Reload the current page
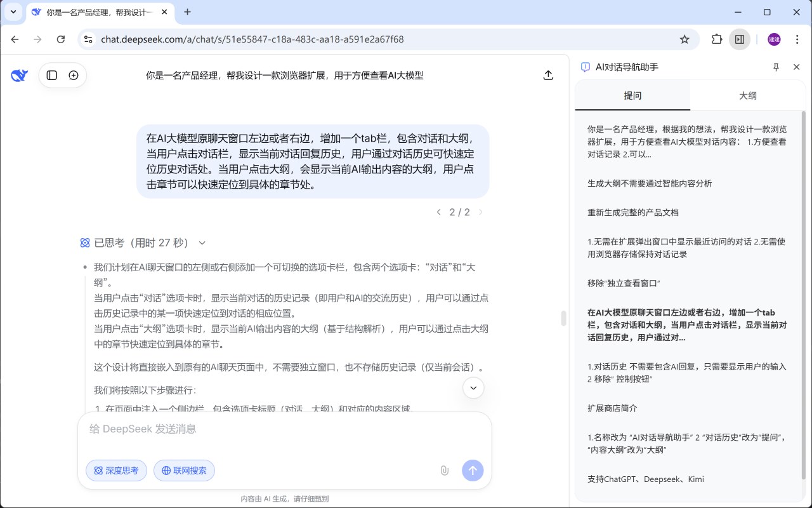The width and height of the screenshot is (812, 508). [x=60, y=39]
